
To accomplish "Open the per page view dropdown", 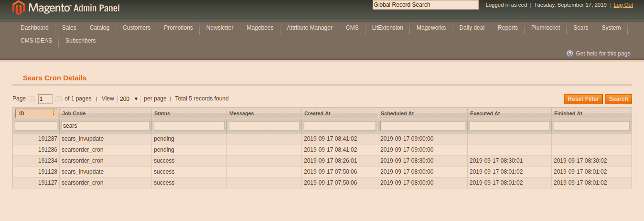I will [129, 99].
